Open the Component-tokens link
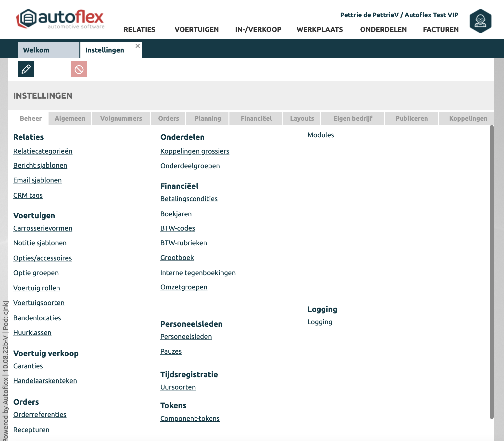Image resolution: width=504 pixels, height=441 pixels. 190,418
